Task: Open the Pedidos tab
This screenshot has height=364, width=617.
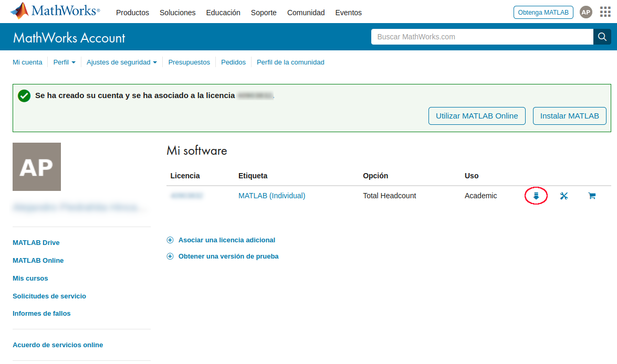Action: 233,62
